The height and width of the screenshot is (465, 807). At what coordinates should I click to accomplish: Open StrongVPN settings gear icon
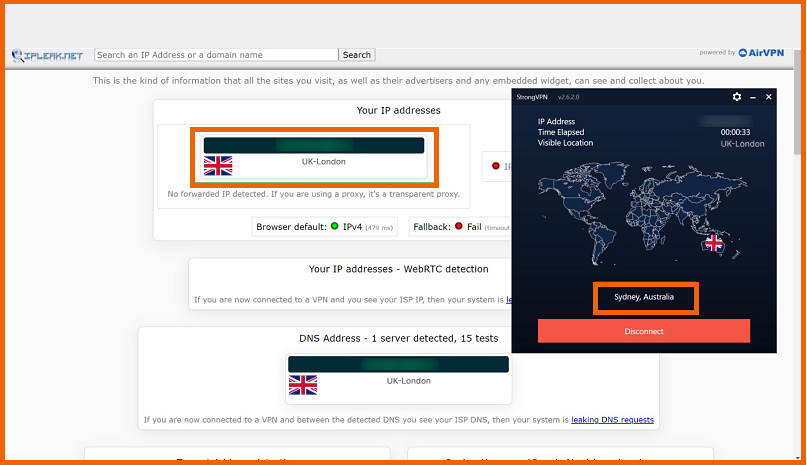pyautogui.click(x=736, y=97)
